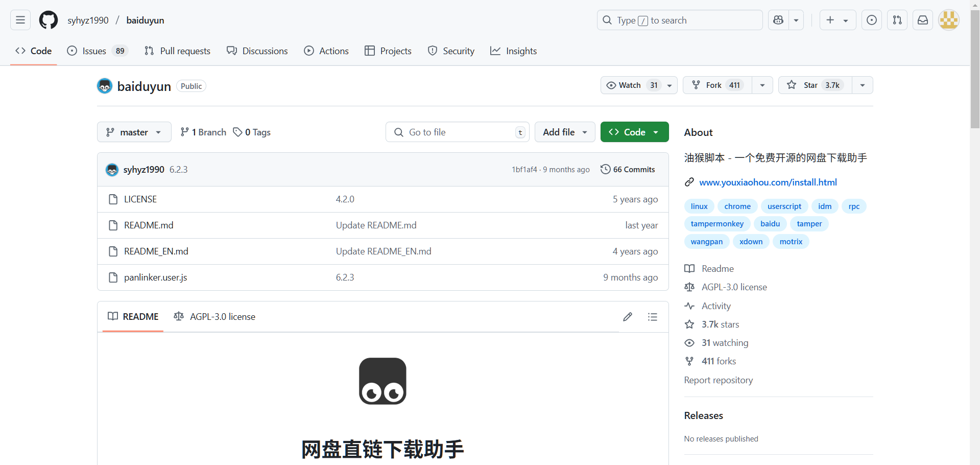Open the Pull requests tab

[177, 51]
